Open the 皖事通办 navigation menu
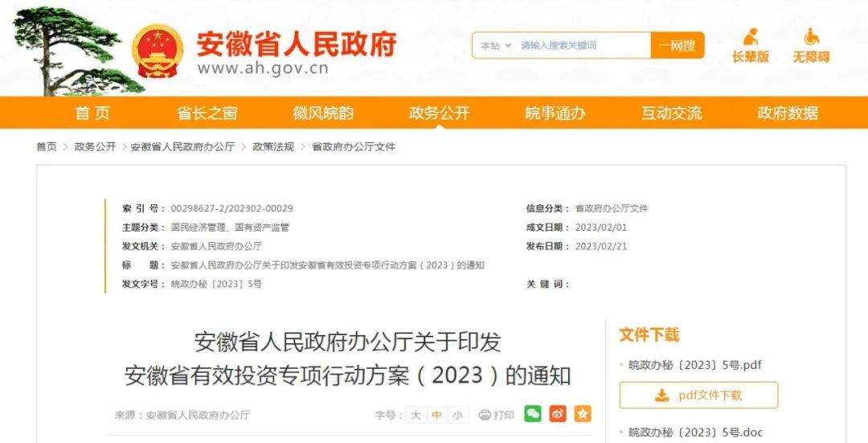This screenshot has height=443, width=868. pyautogui.click(x=555, y=113)
